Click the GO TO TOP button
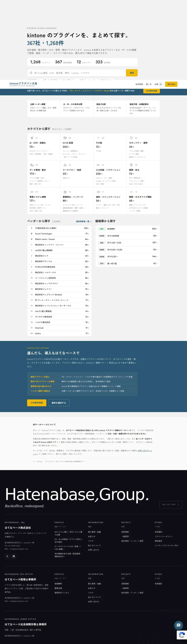This screenshot has height=644, width=187. click(x=171, y=505)
